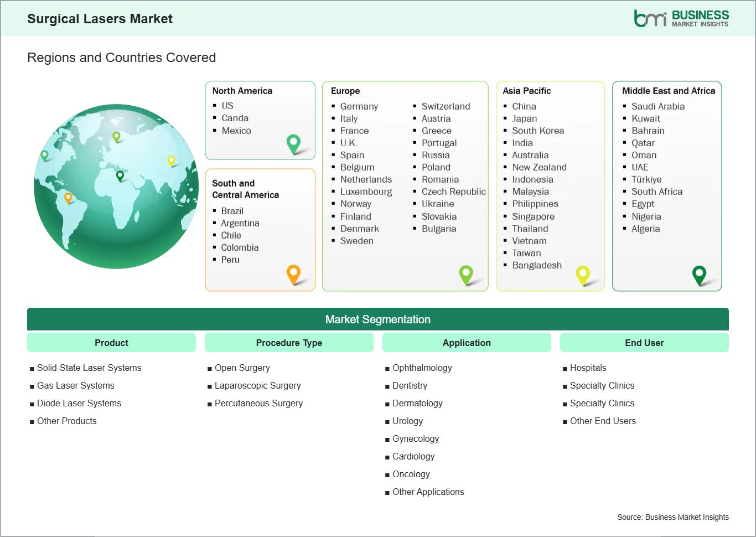756x537 pixels.
Task: Click the light green pin in the Europe panel
Action: click(466, 274)
